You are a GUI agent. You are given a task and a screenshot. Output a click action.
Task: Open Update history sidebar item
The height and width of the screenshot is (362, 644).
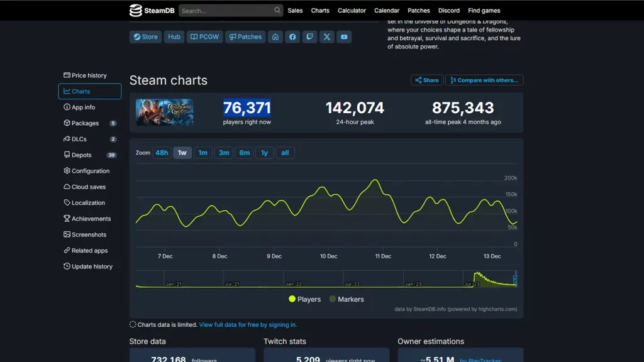pyautogui.click(x=89, y=266)
